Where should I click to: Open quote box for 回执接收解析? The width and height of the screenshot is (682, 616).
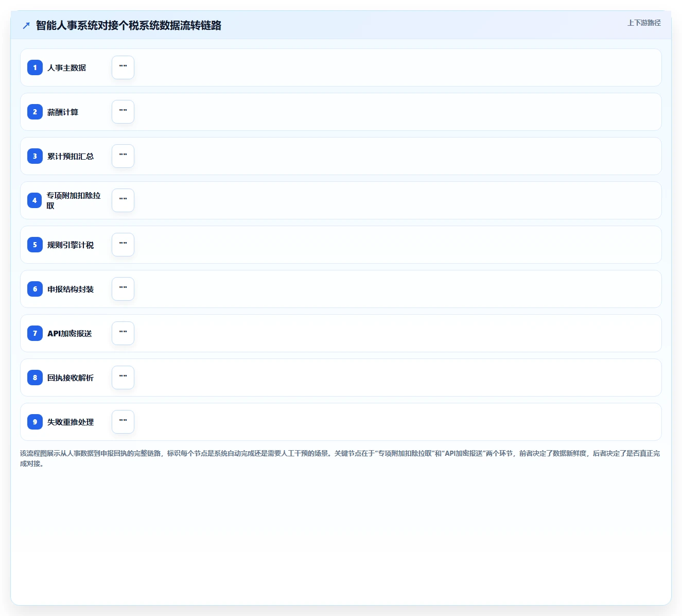click(x=123, y=378)
